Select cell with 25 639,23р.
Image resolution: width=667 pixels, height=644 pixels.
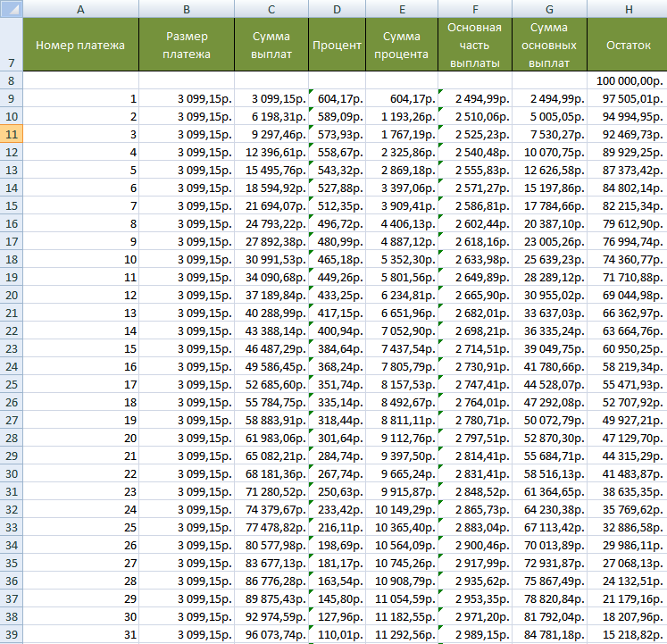(x=550, y=259)
